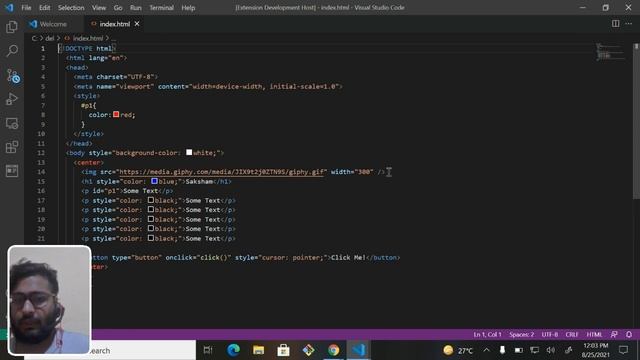Open the giphy.gif URL link in the code
Screen dimensions: 640x360
[x=222, y=172]
